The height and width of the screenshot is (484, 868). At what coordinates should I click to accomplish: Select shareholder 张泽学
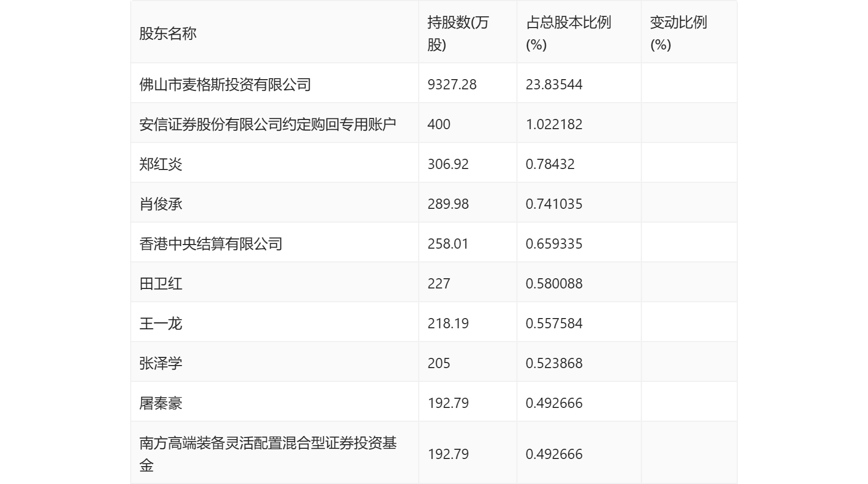click(161, 363)
